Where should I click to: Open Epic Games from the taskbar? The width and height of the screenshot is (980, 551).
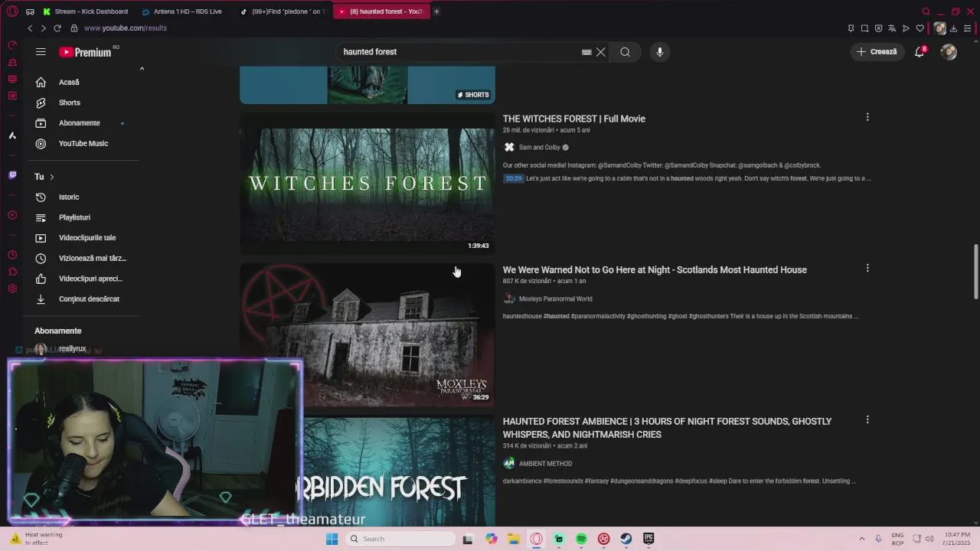(648, 539)
